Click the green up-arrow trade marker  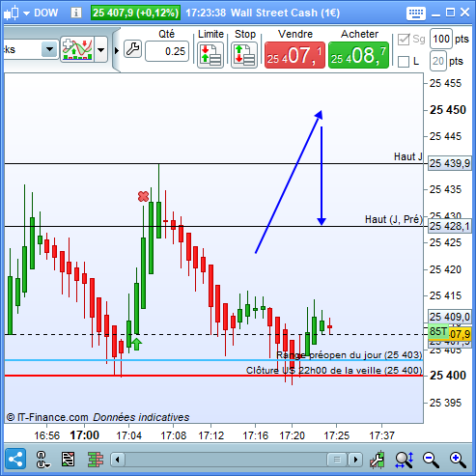click(x=136, y=344)
